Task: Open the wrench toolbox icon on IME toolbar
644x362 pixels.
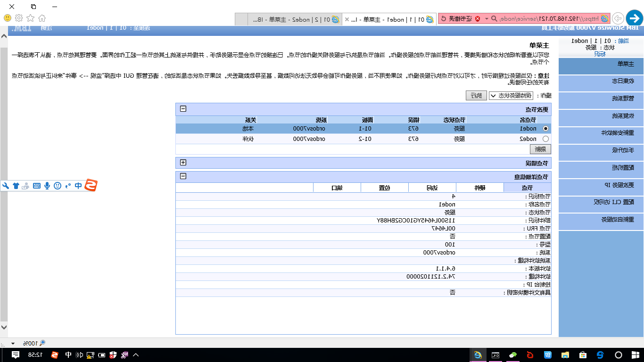Action: coord(6,186)
